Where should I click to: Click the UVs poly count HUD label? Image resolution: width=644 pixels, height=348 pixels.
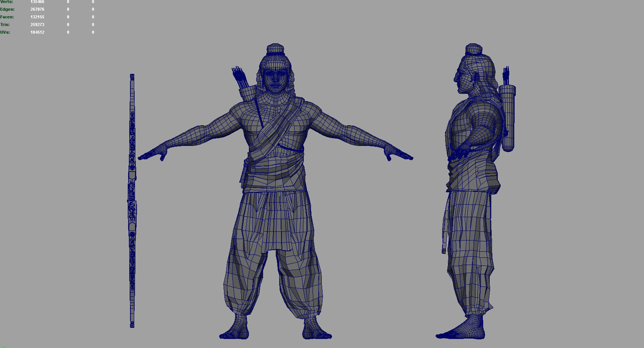pos(5,32)
